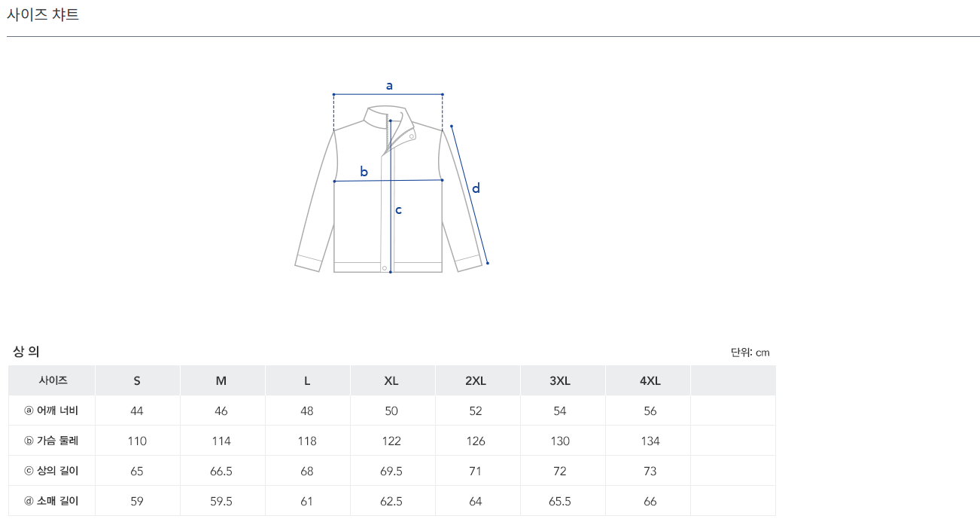Image resolution: width=980 pixels, height=522 pixels.
Task: Click the ⓓ 소매 길이 row label
Action: point(52,501)
